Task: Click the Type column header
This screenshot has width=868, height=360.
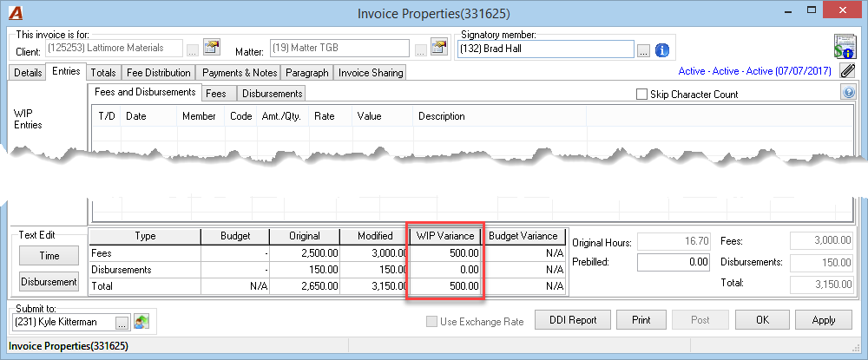Action: click(x=145, y=236)
